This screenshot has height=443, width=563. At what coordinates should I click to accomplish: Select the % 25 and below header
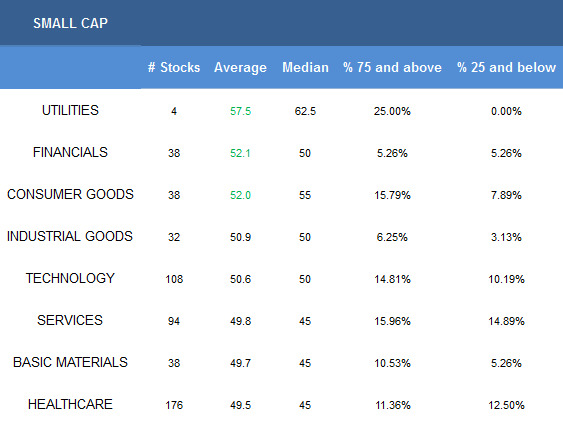(506, 67)
